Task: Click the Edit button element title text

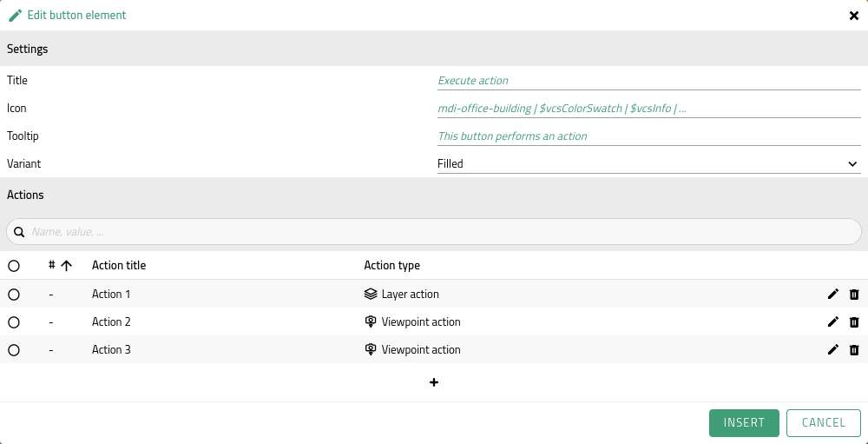Action: 77,15
